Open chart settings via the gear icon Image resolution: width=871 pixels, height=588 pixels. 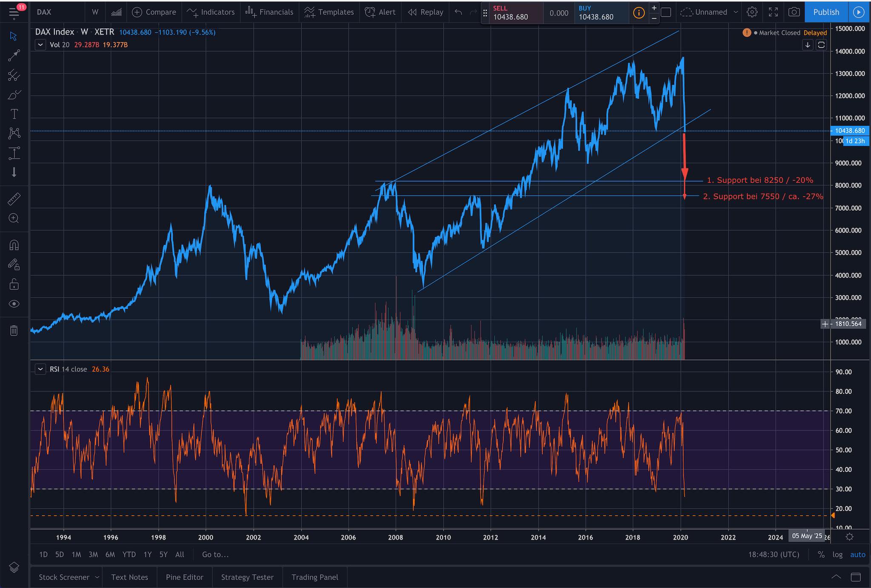pos(752,12)
